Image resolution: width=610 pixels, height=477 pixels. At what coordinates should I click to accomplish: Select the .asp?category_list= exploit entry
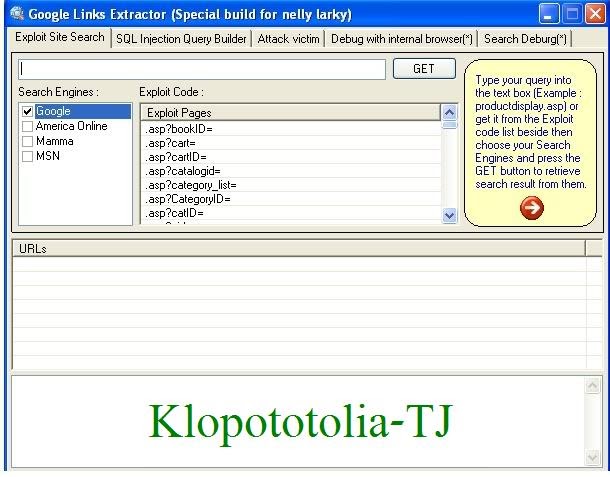pos(291,185)
